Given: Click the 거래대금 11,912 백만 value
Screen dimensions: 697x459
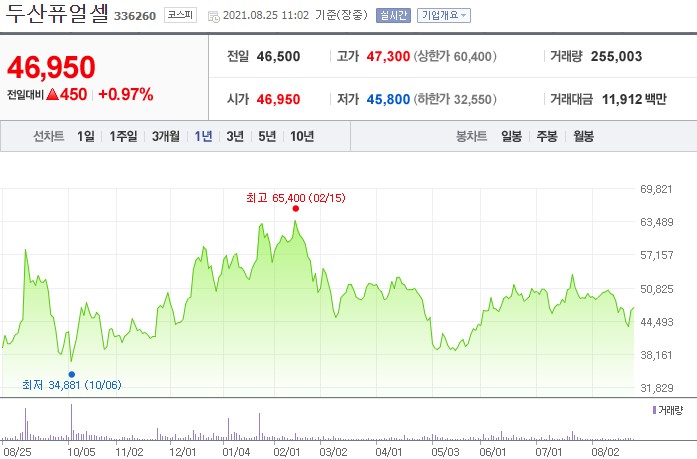Looking at the screenshot, I should (634, 99).
